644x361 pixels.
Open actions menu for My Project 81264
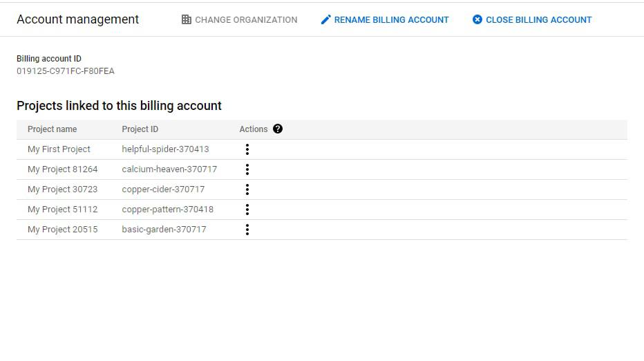coord(247,169)
